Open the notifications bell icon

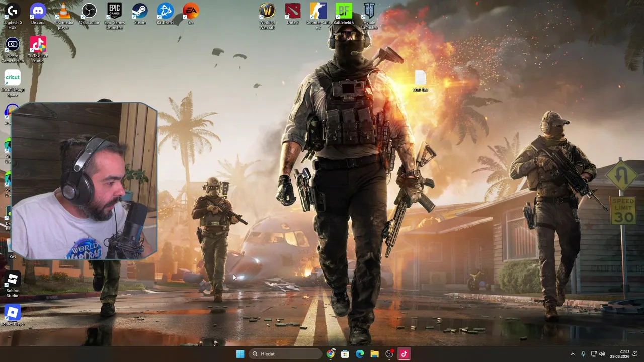635,354
